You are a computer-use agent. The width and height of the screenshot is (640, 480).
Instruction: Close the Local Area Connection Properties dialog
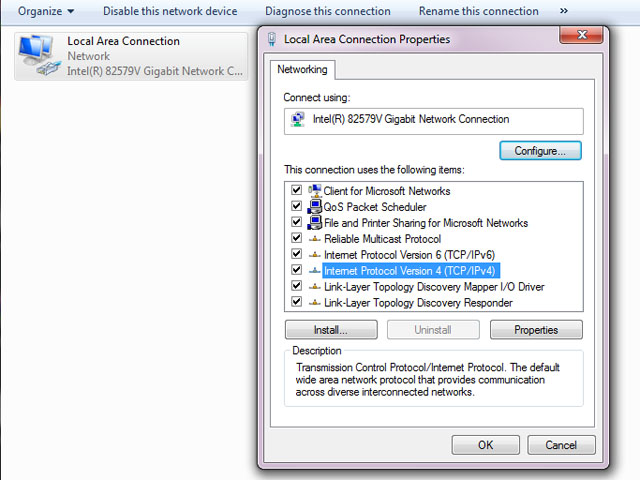coord(582,35)
